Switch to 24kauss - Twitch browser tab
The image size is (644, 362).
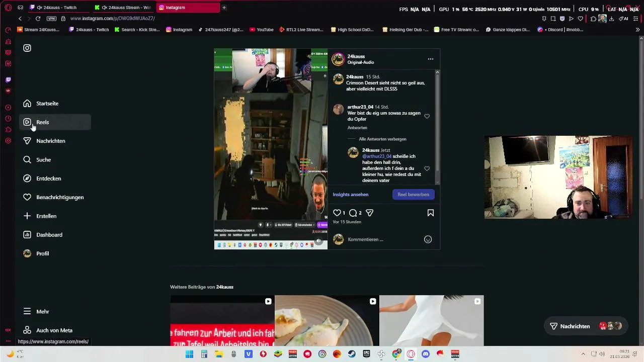57,8
